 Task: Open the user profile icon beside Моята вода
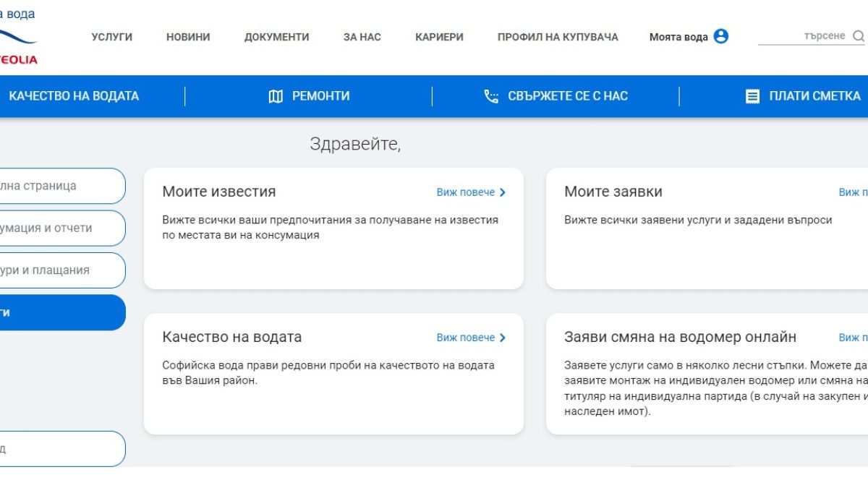click(x=721, y=36)
